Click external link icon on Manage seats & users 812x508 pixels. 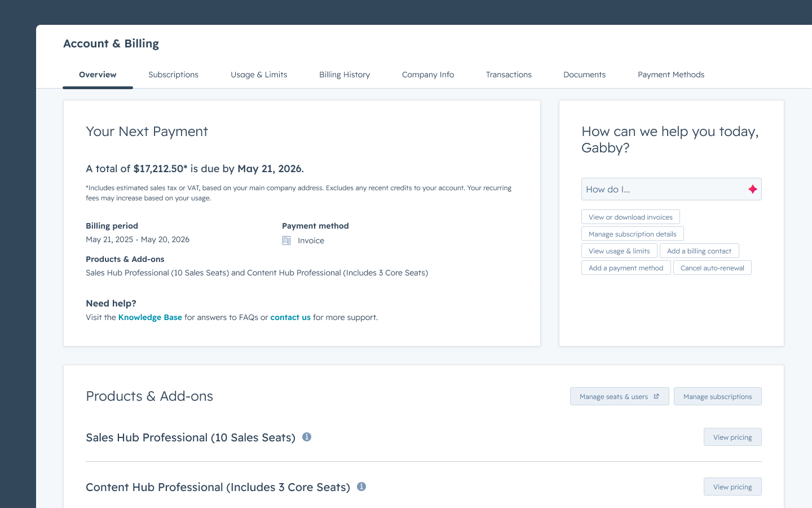click(x=656, y=396)
